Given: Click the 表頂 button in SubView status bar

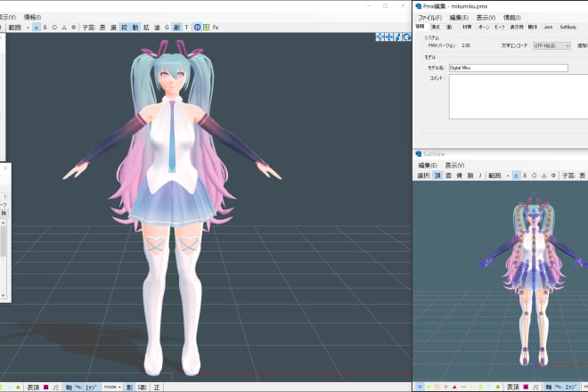Looking at the screenshot, I should click(513, 387).
